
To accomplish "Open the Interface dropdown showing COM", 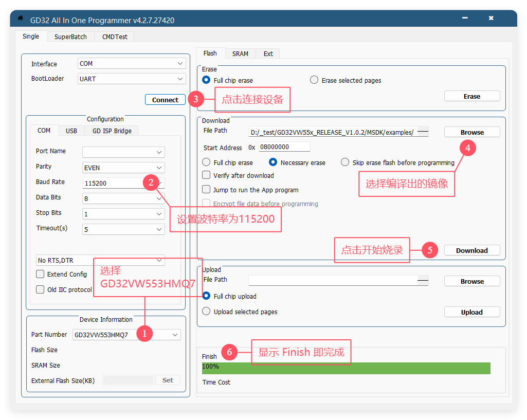I will click(x=132, y=64).
